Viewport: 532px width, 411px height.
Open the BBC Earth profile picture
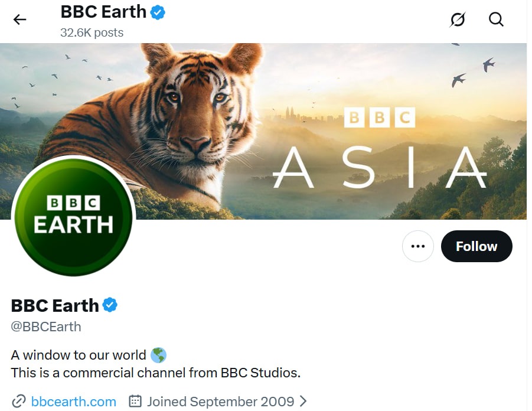pyautogui.click(x=73, y=217)
